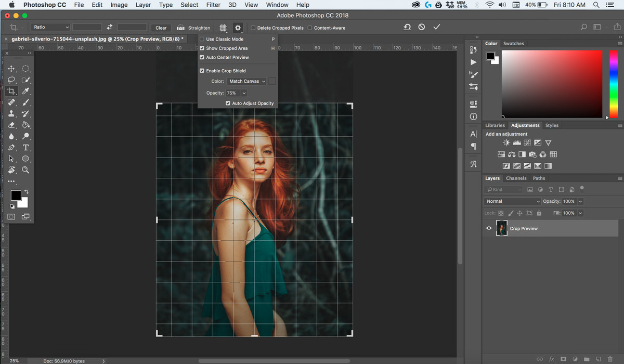Viewport: 624px width, 364px height.
Task: Open the Layer menu
Action: [143, 5]
